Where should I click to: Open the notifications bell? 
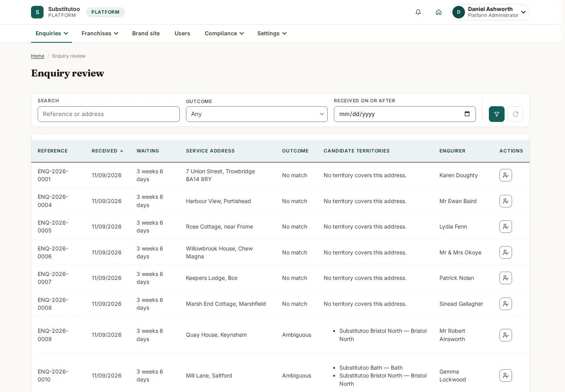[418, 12]
